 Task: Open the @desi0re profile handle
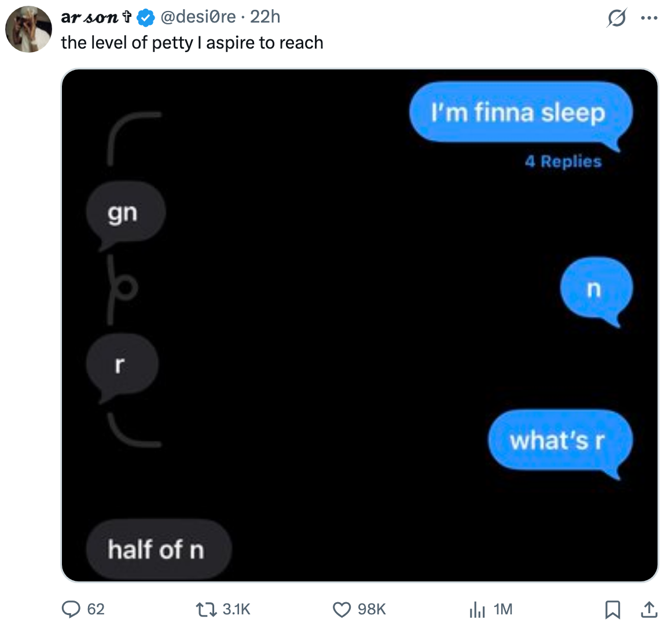pyautogui.click(x=197, y=17)
